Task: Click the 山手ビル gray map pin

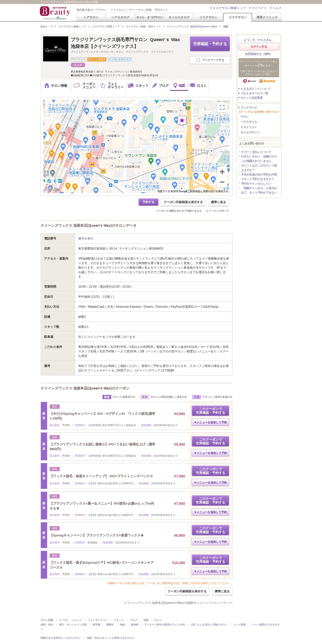Action: (108, 151)
